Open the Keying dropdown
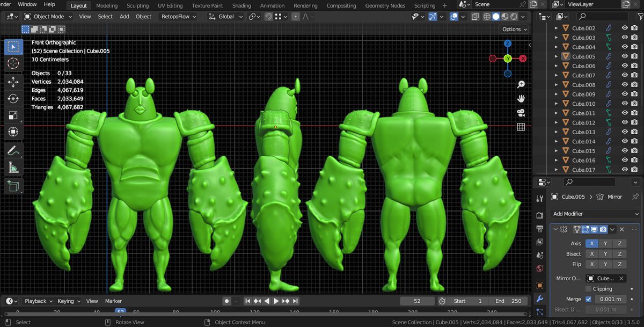The width and height of the screenshot is (644, 327). tap(69, 301)
